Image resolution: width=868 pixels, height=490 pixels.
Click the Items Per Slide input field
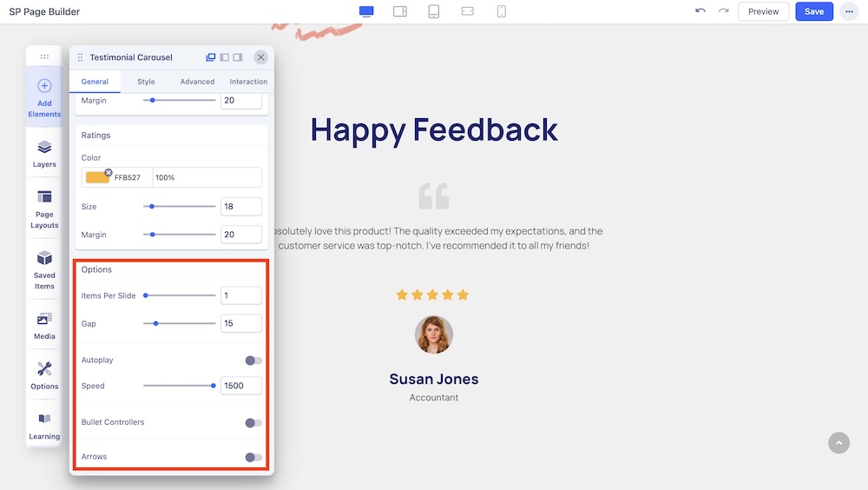tap(240, 295)
